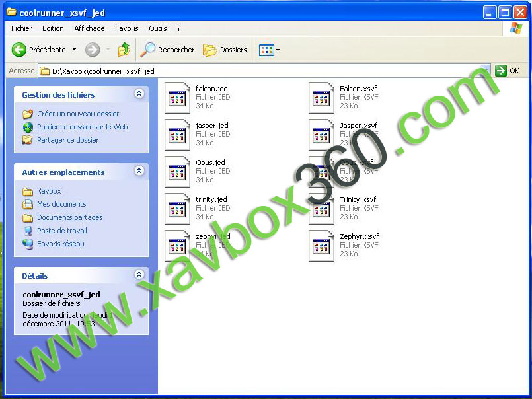Open the view mode dropdown arrow

coord(278,50)
